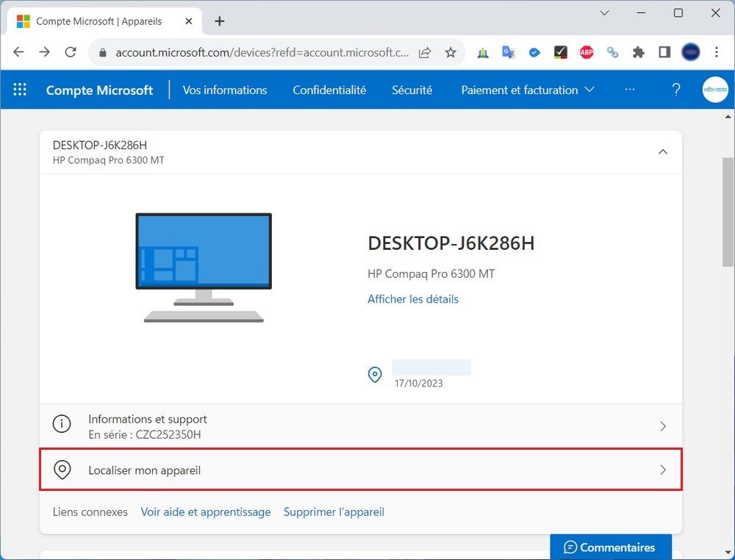
Task: Click serial number CZC252350H text
Action: point(168,435)
